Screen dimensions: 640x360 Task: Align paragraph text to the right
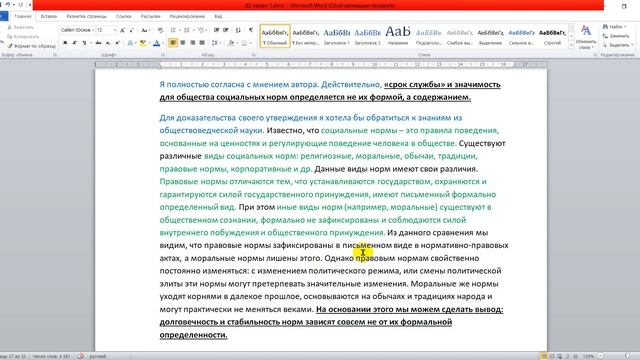pyautogui.click(x=192, y=43)
